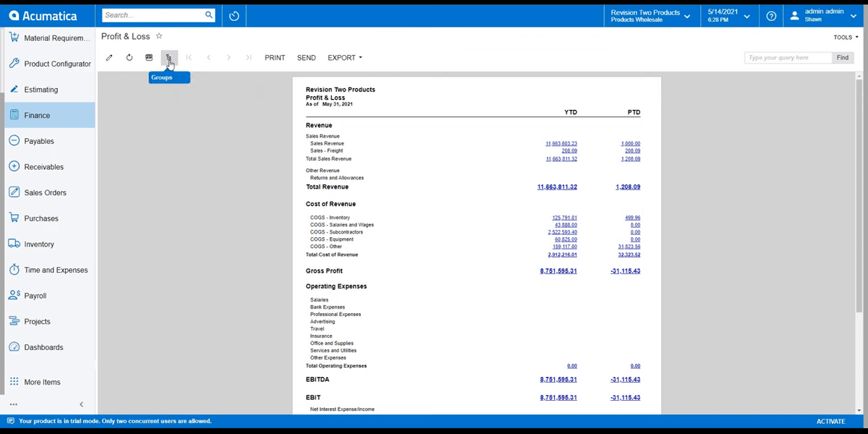Click the Type your query here field
The image size is (868, 434).
pos(788,58)
